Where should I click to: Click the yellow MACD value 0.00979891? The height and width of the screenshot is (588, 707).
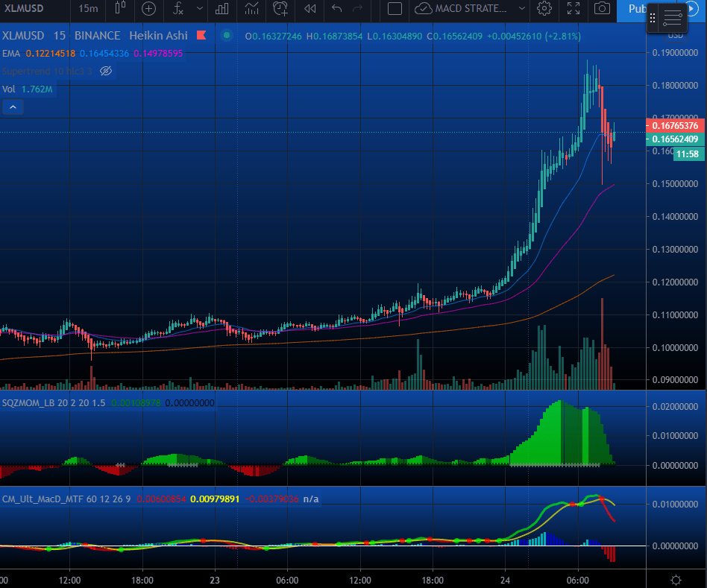(x=215, y=499)
